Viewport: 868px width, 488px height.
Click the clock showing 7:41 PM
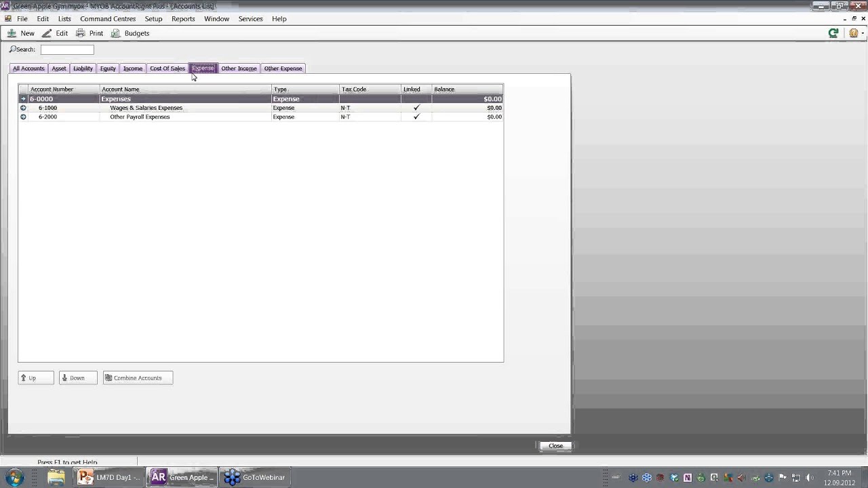(840, 473)
